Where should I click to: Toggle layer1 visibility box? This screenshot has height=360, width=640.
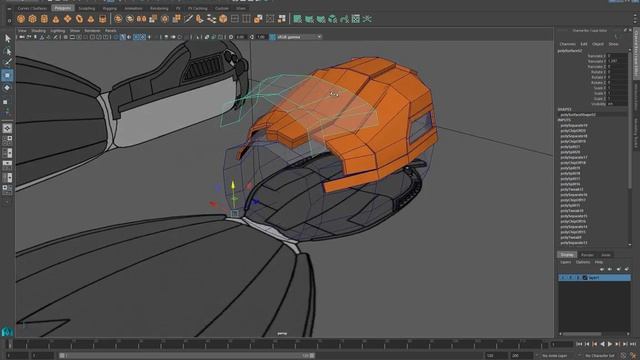tap(563, 278)
